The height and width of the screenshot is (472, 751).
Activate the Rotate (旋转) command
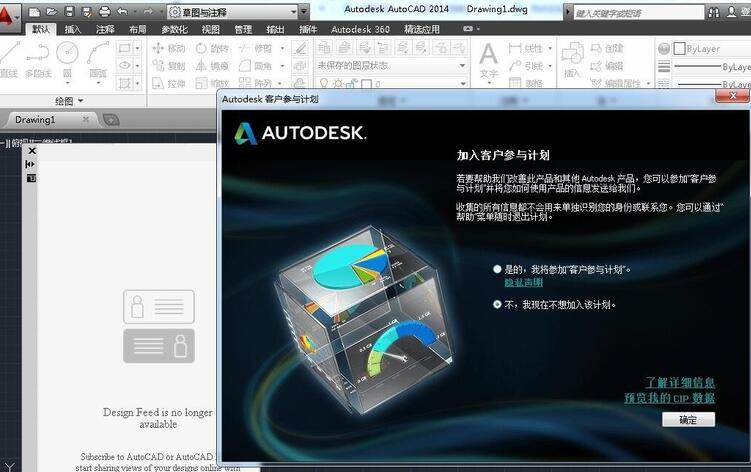[x=212, y=48]
